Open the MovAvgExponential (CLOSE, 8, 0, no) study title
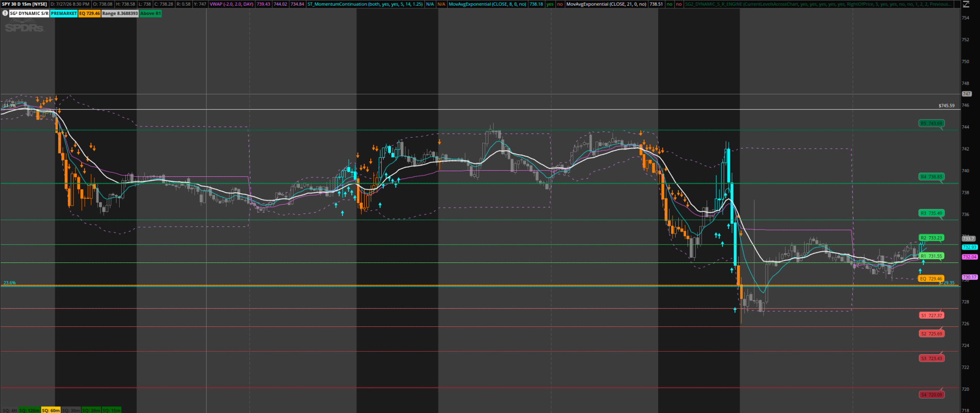980x413 pixels. click(x=487, y=4)
